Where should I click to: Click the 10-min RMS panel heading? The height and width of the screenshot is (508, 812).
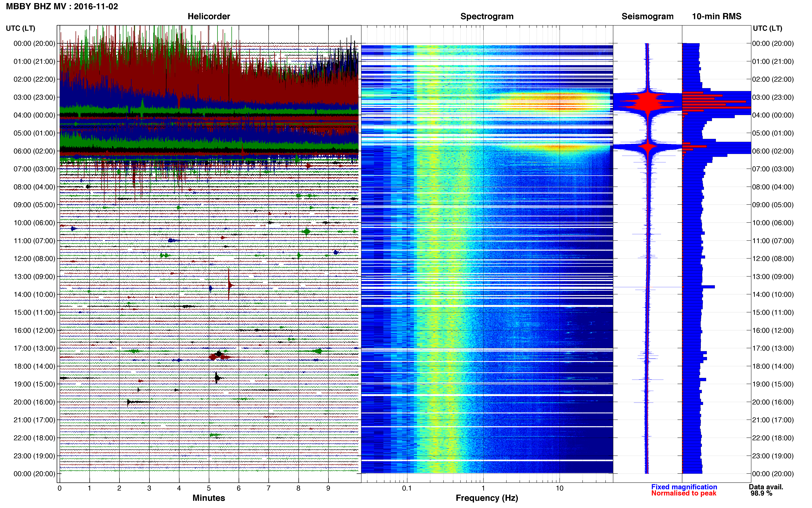pos(717,16)
